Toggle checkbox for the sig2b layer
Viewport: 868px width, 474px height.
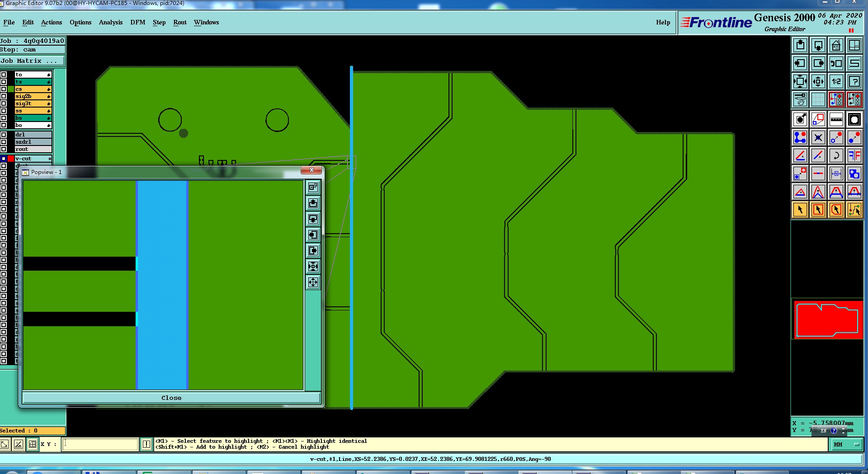click(x=4, y=96)
